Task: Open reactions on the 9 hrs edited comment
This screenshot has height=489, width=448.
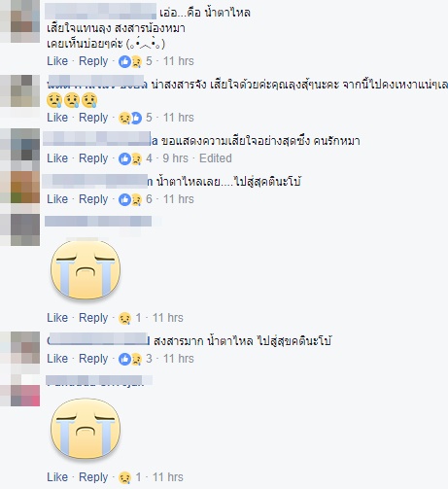Action: pyautogui.click(x=130, y=158)
